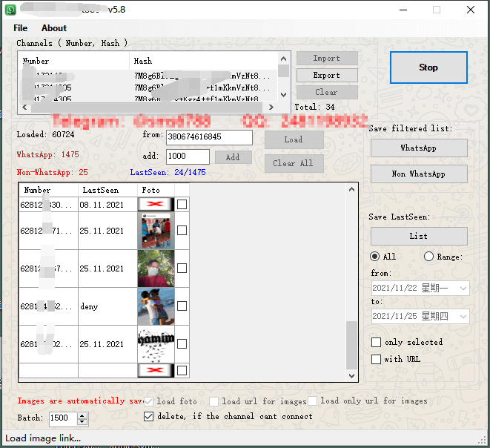Check the box in the empty last row
This screenshot has height=448, width=490.
182,370
